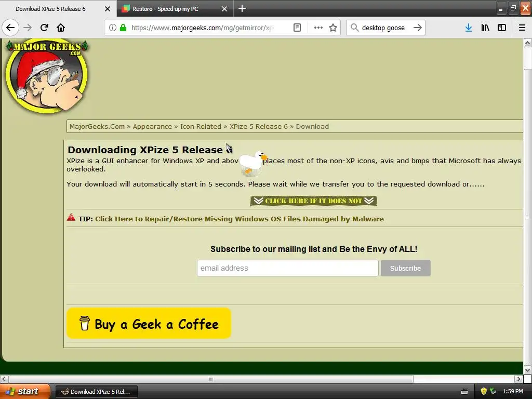The height and width of the screenshot is (399, 532).
Task: Reload the current page
Action: tap(44, 28)
